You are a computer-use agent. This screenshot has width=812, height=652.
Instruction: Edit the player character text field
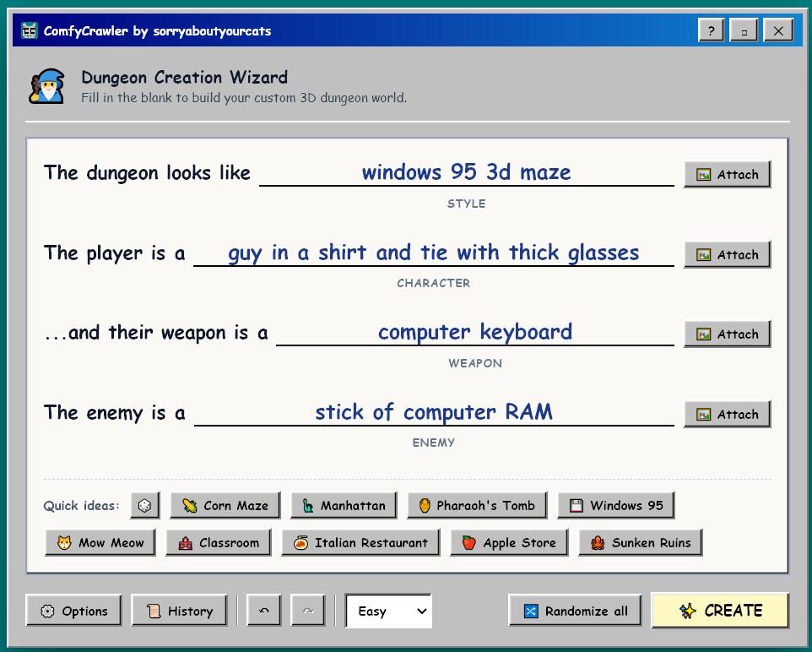[x=434, y=253]
